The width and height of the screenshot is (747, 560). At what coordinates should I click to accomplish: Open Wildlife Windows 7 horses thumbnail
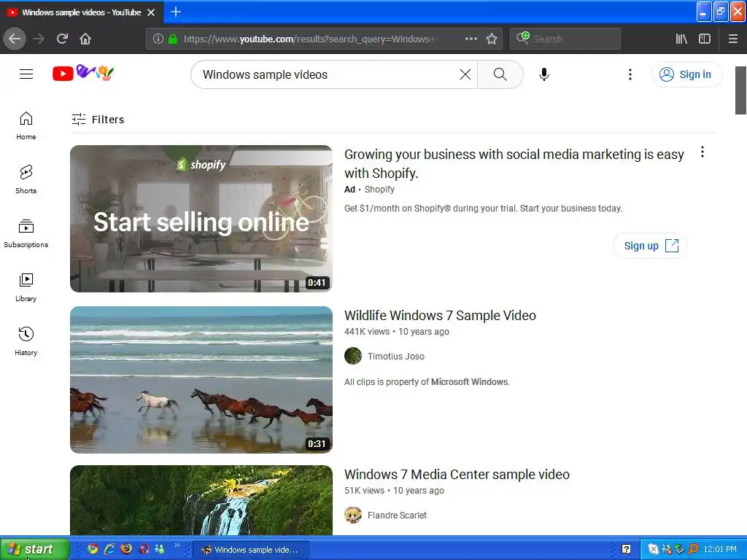(x=201, y=379)
